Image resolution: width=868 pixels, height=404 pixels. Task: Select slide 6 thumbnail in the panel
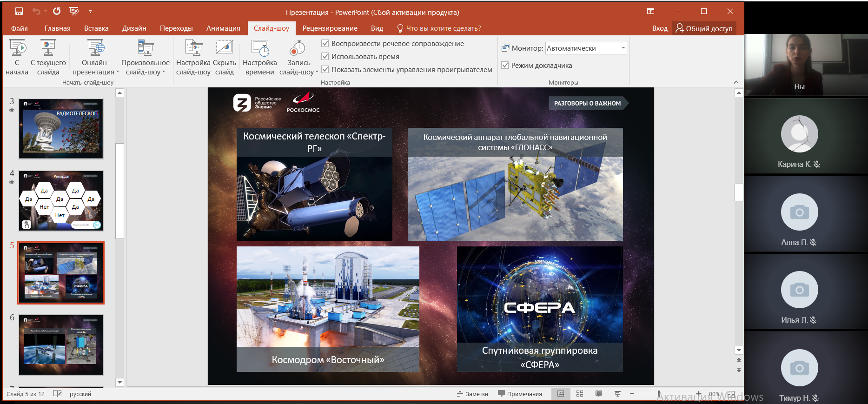point(61,345)
